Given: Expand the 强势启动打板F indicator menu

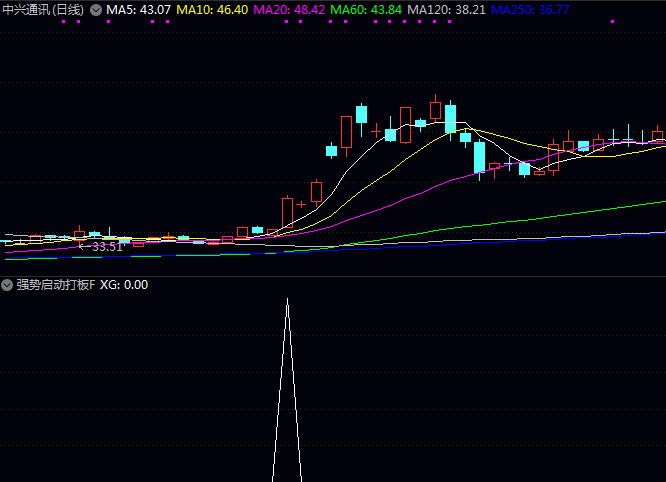Looking at the screenshot, I should pos(8,285).
